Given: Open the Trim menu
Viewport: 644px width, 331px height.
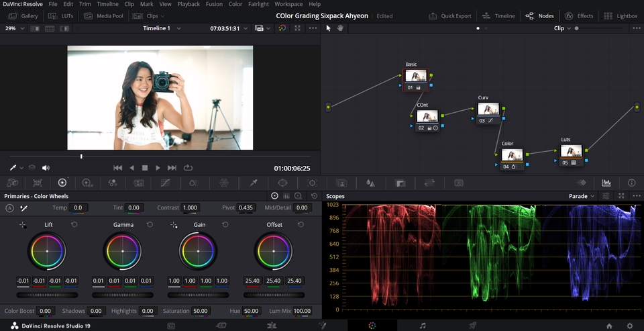Looking at the screenshot, I should tap(85, 4).
